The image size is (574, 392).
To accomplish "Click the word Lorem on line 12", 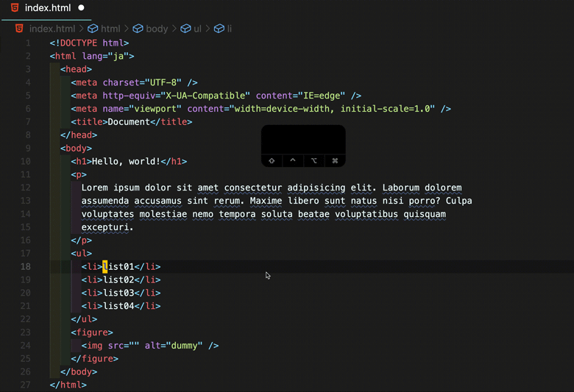I will pos(94,188).
